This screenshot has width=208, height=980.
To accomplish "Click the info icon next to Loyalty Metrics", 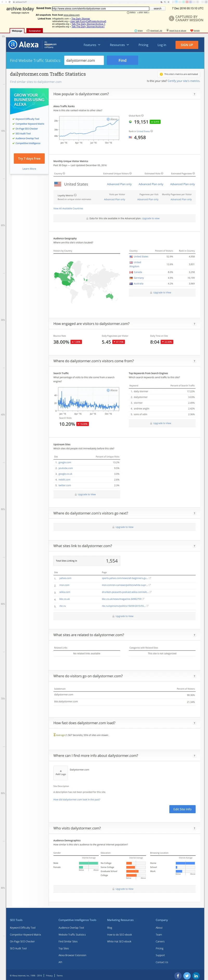I will click(75, 195).
